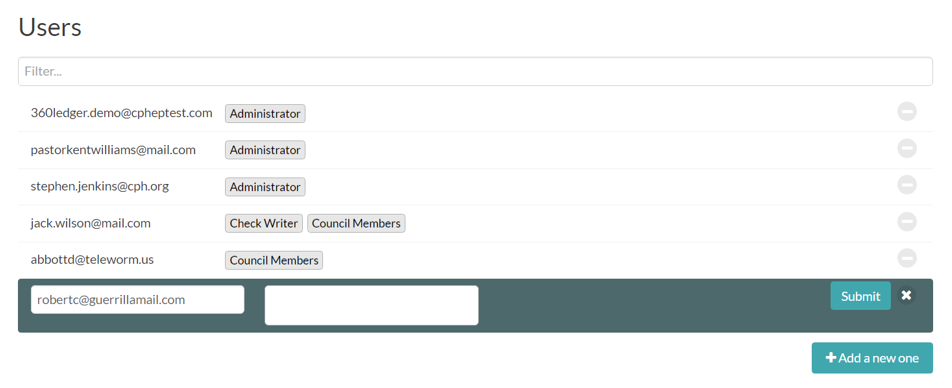Focus the Filter search field

(x=475, y=72)
